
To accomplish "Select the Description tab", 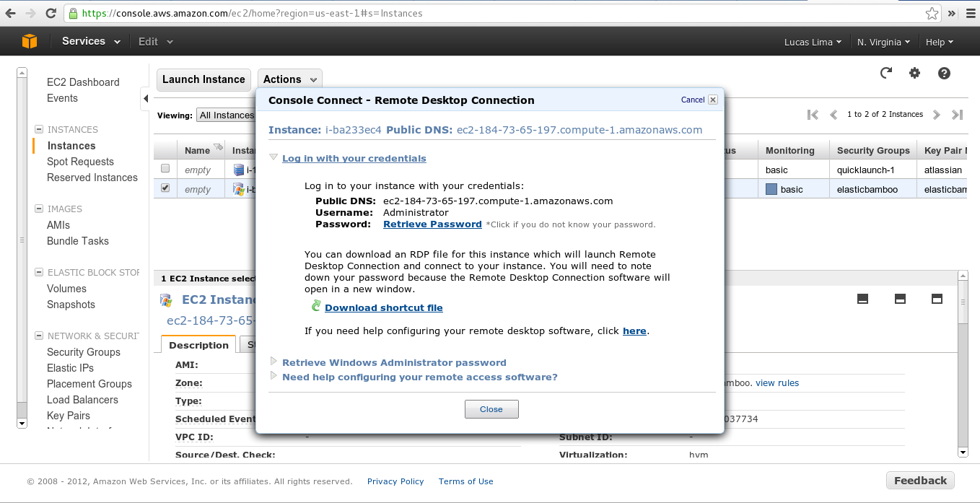I will coord(198,345).
